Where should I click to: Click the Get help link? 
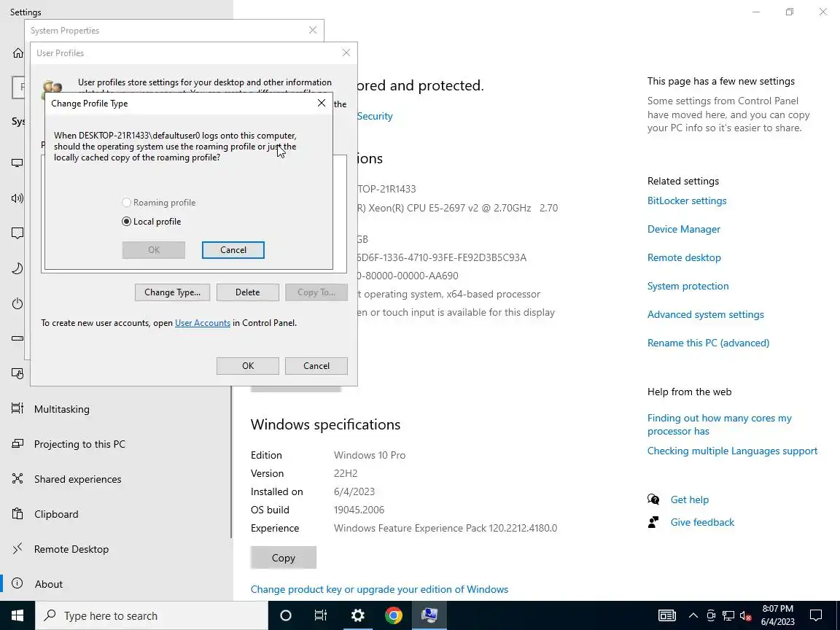coord(690,499)
